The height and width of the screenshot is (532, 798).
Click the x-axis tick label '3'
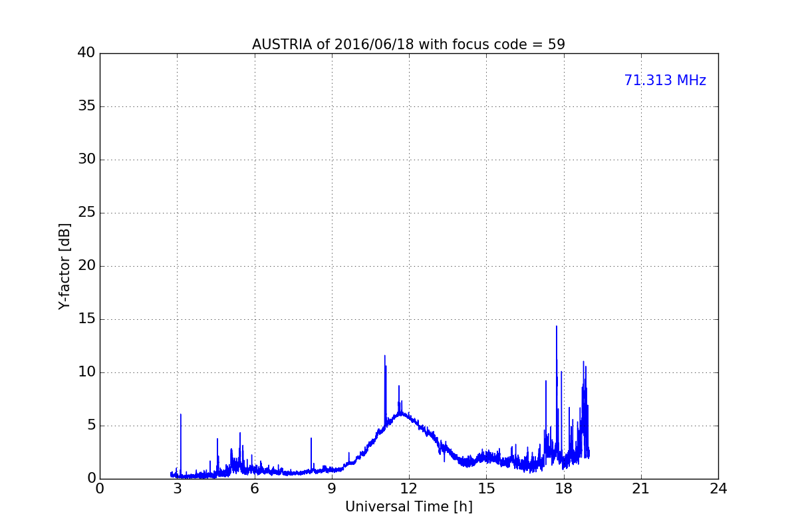pos(177,489)
